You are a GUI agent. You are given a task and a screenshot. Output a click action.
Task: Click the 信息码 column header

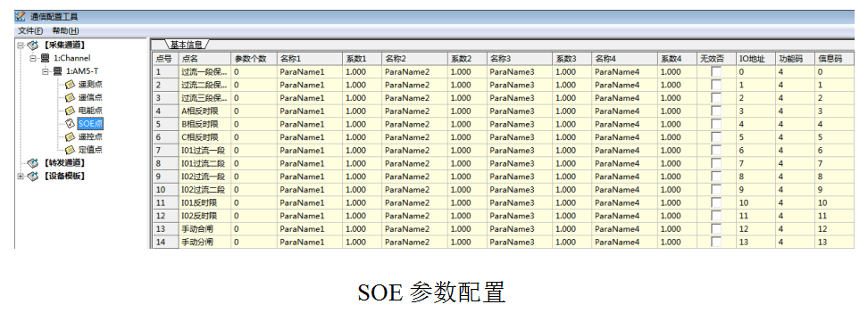pos(834,59)
